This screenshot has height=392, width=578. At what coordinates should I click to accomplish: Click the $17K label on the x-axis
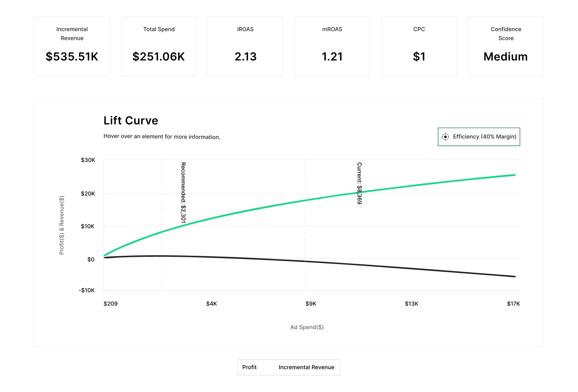pos(513,304)
